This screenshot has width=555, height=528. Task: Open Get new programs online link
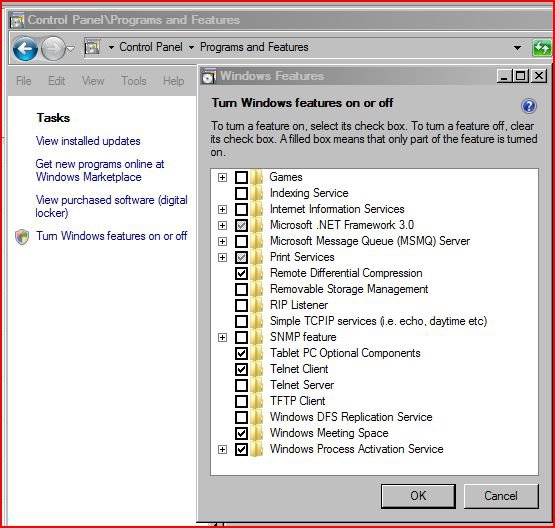(100, 171)
